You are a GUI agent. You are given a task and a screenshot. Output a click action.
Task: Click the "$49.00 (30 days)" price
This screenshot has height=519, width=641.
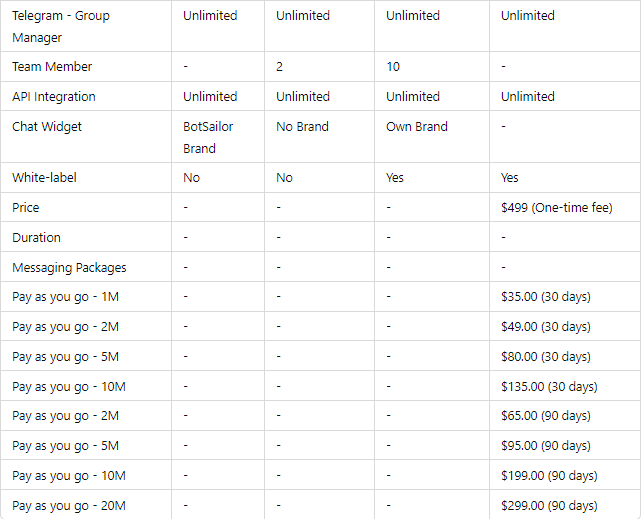546,327
